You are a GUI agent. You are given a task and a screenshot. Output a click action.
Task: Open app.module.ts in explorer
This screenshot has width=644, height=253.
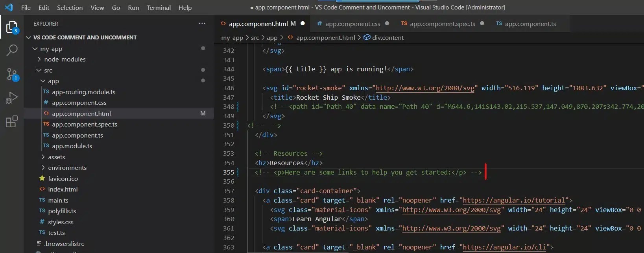pyautogui.click(x=72, y=146)
